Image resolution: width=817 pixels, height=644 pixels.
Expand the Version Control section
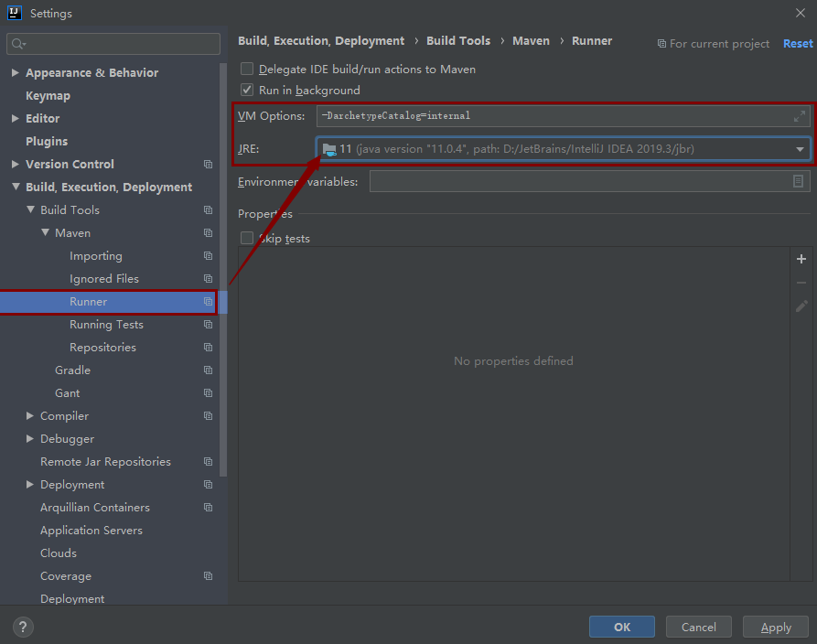pyautogui.click(x=16, y=164)
